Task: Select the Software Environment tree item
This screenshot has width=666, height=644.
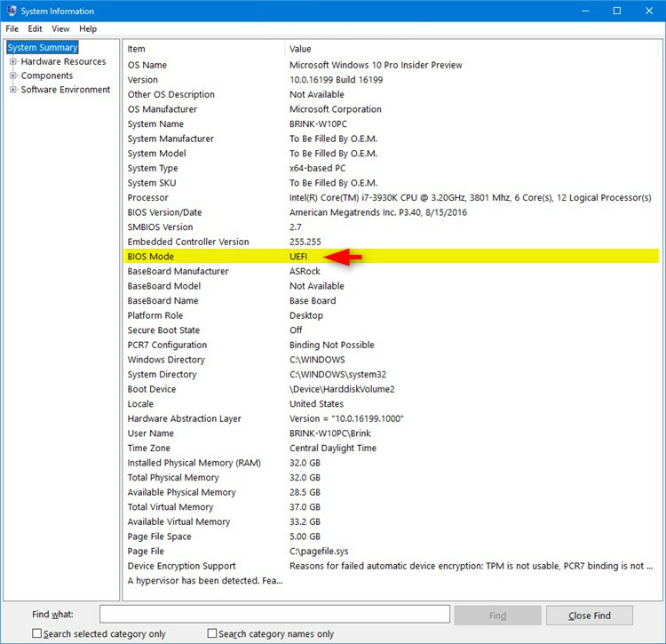Action: 66,90
